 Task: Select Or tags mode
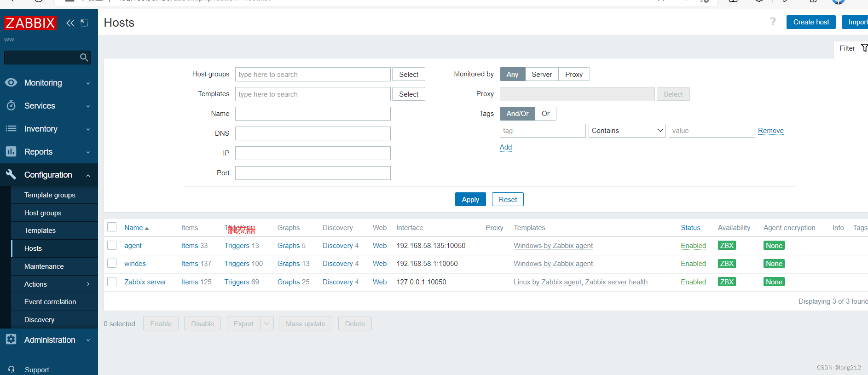coord(545,114)
